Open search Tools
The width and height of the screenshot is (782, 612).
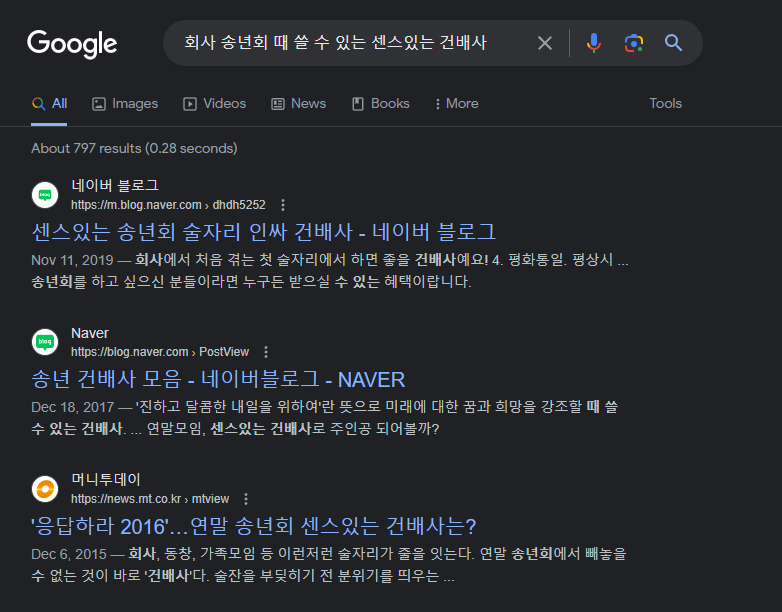click(665, 104)
